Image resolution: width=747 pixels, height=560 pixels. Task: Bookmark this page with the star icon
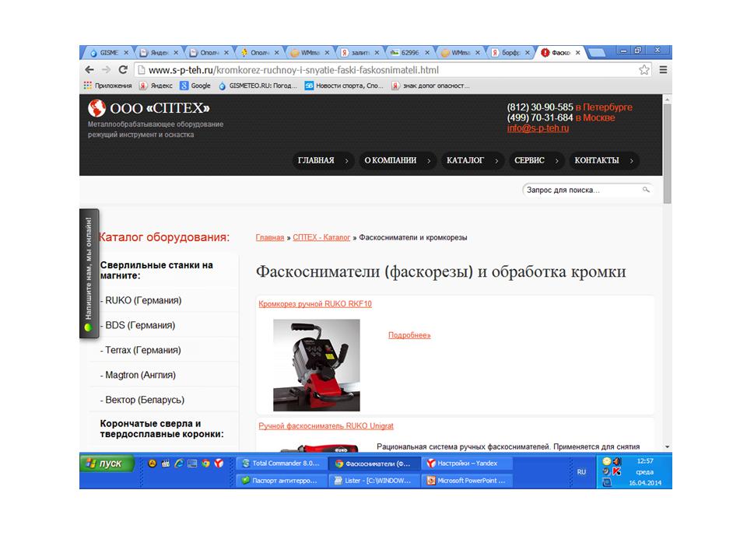644,70
